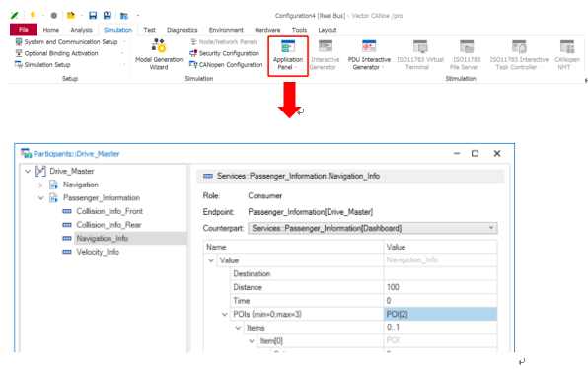Switch to the Environment tab
Screen dimensions: 588x370
point(226,30)
